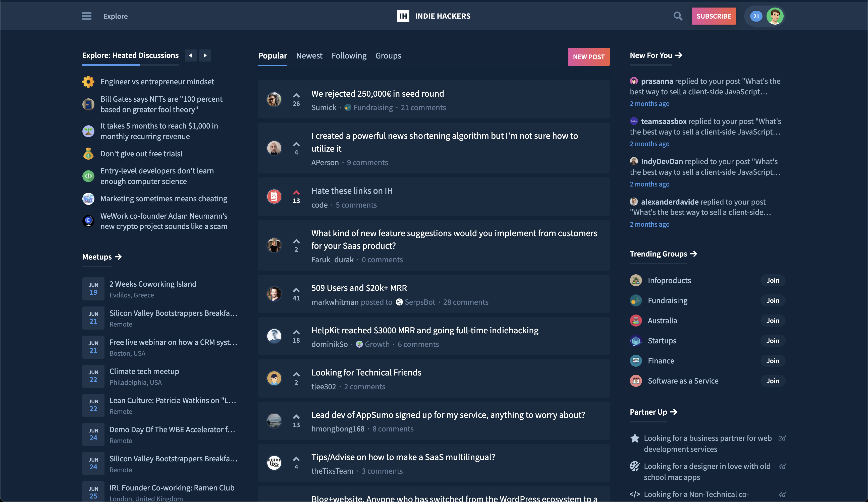The image size is (868, 502).
Task: Upvote the "We rejected 250,000€" post
Action: pyautogui.click(x=296, y=95)
